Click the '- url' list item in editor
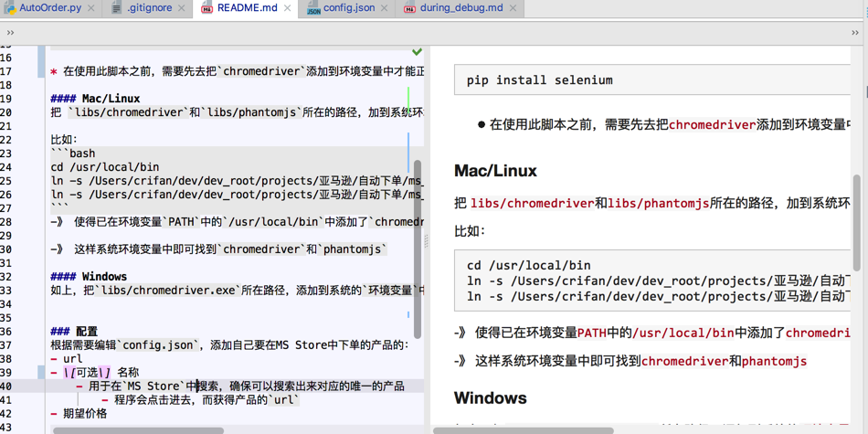Image resolution: width=868 pixels, height=434 pixels. [66, 359]
